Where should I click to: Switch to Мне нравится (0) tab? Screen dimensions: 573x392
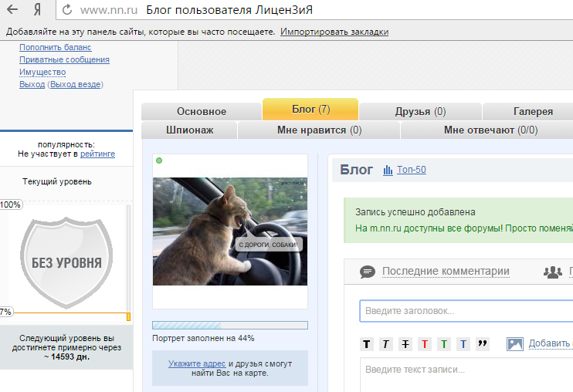click(319, 130)
